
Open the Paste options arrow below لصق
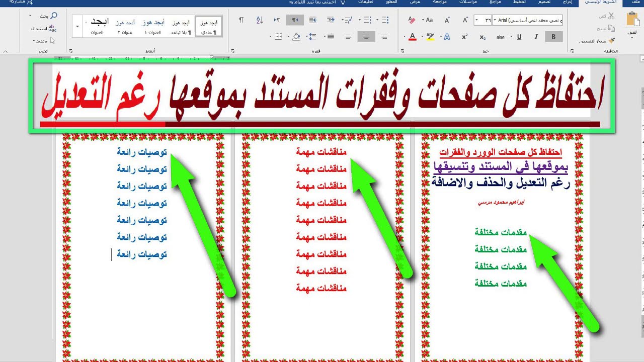coord(632,38)
